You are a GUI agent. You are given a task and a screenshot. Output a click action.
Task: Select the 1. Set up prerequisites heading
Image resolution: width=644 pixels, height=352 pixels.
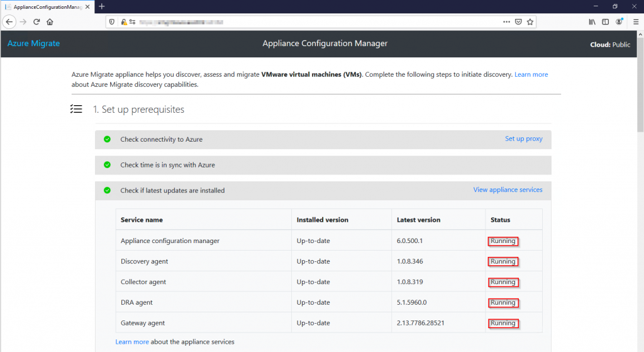[x=138, y=110]
